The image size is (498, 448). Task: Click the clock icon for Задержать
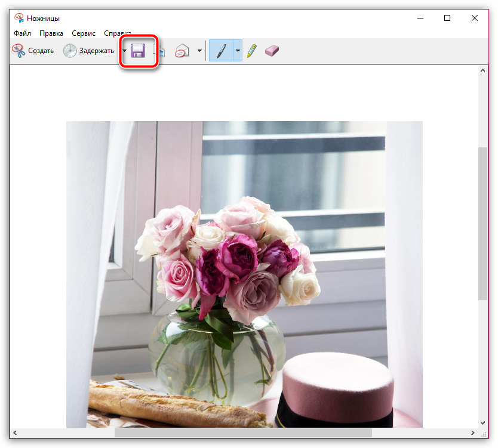70,51
